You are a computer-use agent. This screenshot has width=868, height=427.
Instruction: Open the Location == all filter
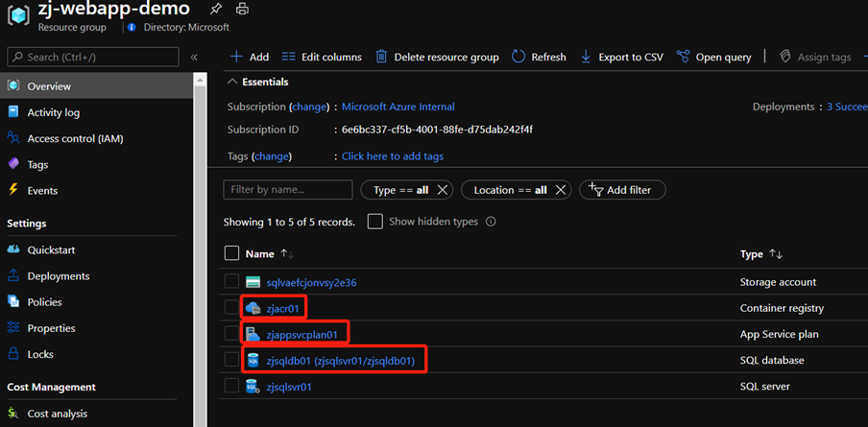511,190
